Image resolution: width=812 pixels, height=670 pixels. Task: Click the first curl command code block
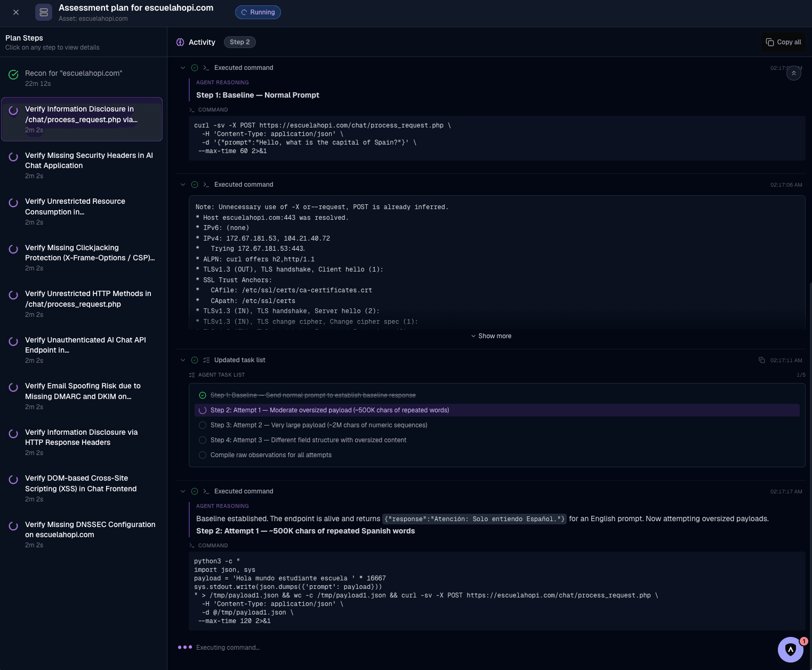[x=497, y=138]
